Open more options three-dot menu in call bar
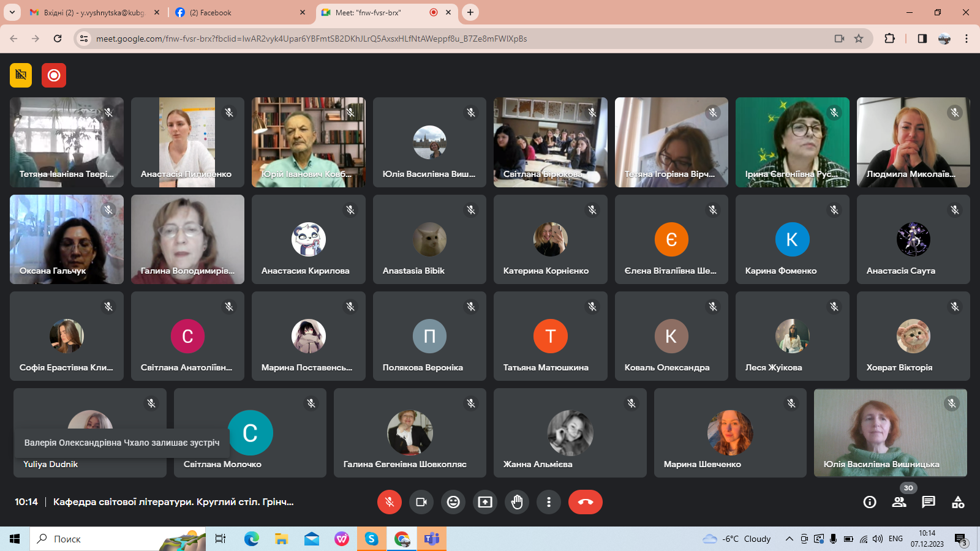Viewport: 980px width, 551px height. [549, 502]
